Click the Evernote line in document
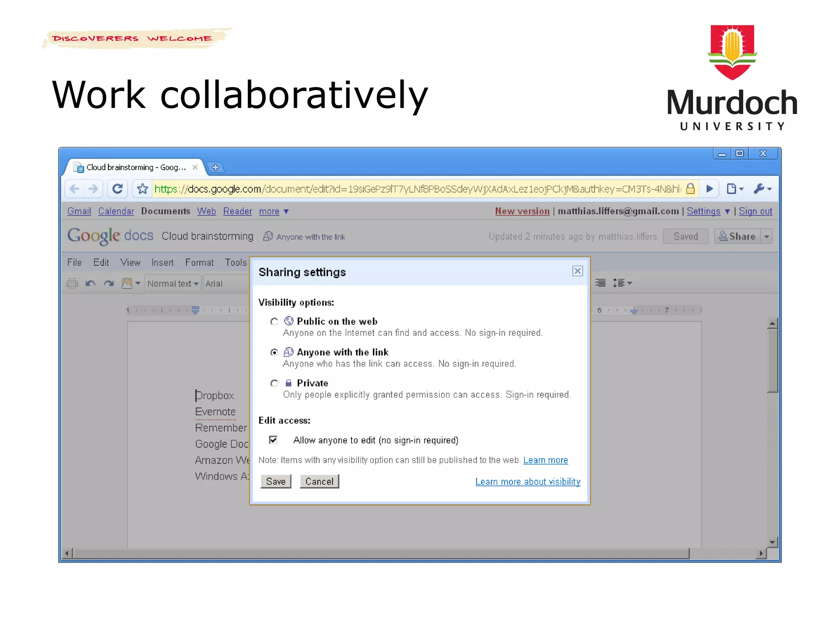The width and height of the screenshot is (840, 630). tap(215, 412)
